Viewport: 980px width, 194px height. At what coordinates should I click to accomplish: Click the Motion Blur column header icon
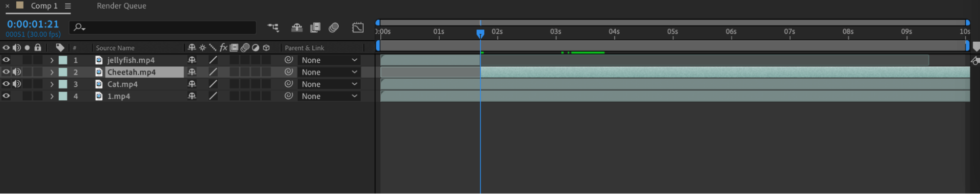click(245, 48)
